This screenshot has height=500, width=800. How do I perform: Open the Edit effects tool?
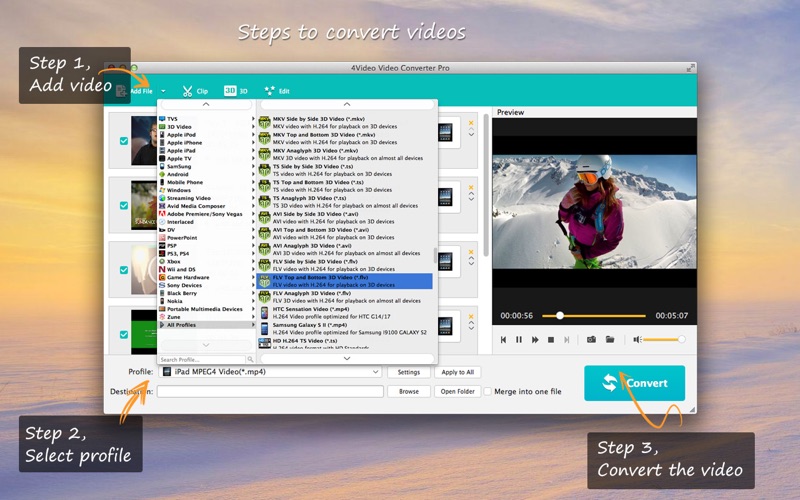277,91
